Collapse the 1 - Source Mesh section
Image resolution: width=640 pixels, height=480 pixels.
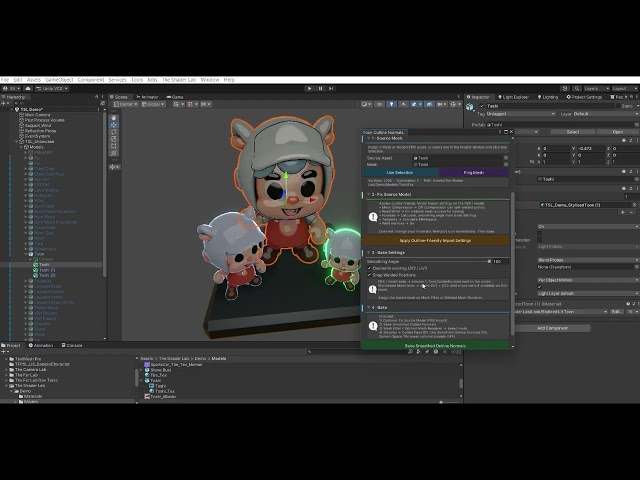tap(369, 138)
